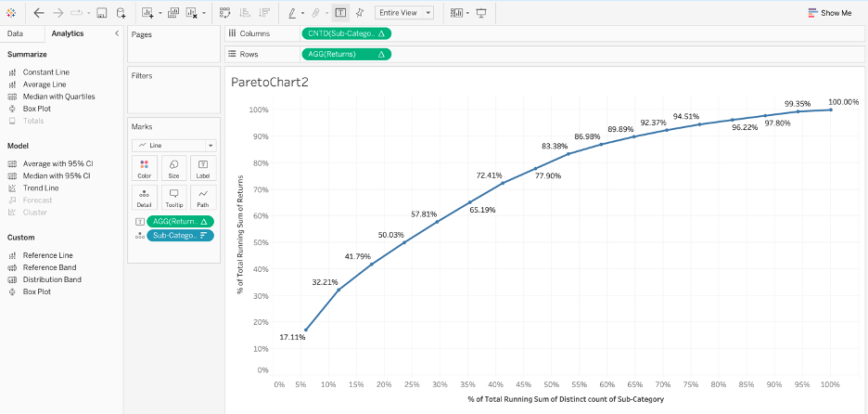The width and height of the screenshot is (868, 414).
Task: Create a new worksheet from toolbar
Action: coord(147,13)
